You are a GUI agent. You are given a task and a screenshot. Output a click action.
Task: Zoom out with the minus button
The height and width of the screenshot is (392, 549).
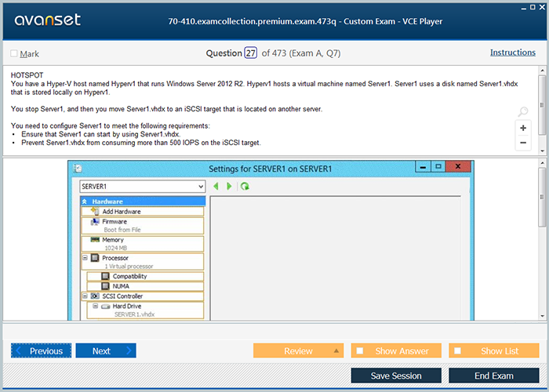[523, 143]
